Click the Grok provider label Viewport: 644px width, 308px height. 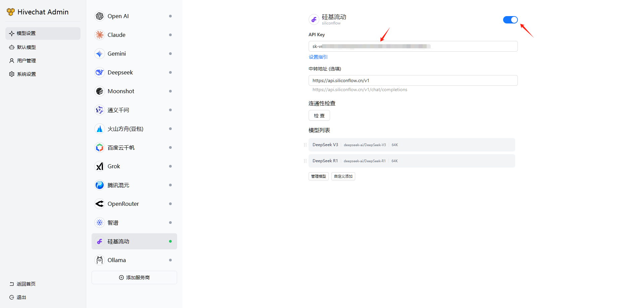pyautogui.click(x=114, y=166)
